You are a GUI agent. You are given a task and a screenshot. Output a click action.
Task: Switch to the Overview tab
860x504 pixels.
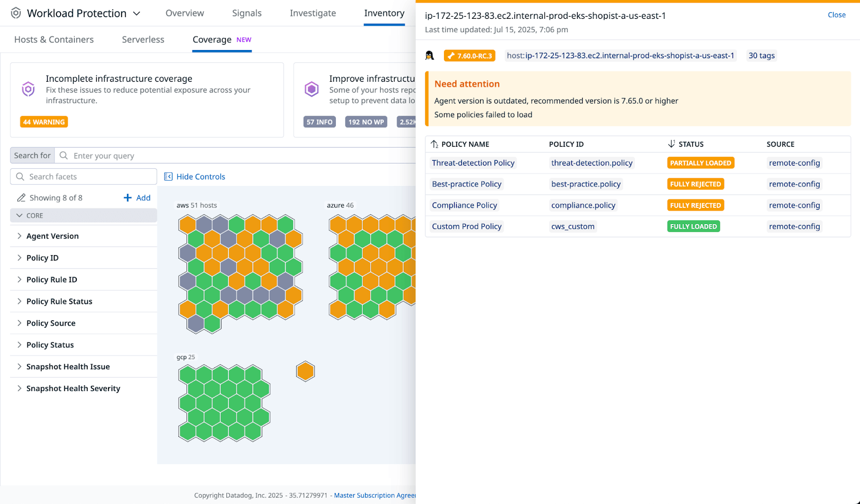pos(185,13)
